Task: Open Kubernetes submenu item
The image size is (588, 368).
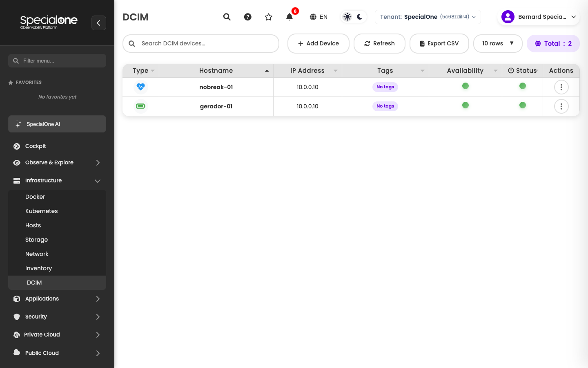Action: [x=57, y=211]
